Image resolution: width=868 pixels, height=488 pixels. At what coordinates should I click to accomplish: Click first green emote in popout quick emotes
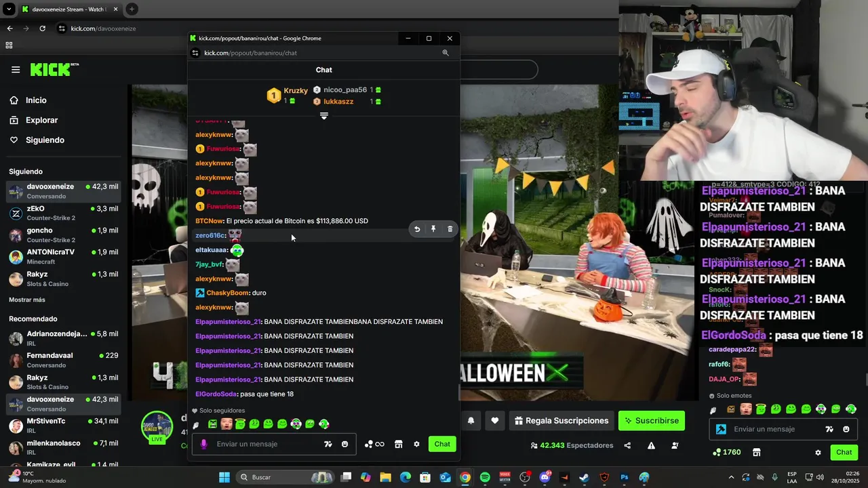point(212,424)
